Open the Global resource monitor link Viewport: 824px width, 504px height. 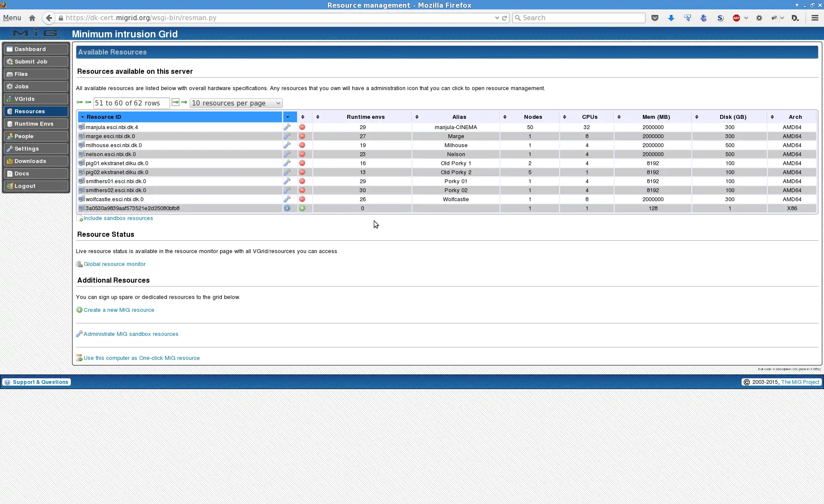pos(114,263)
